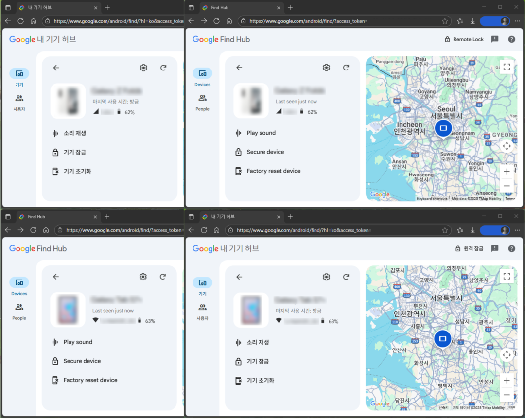Select 기기 초기화 for the 62% battery device
The width and height of the screenshot is (525, 420).
tap(77, 171)
